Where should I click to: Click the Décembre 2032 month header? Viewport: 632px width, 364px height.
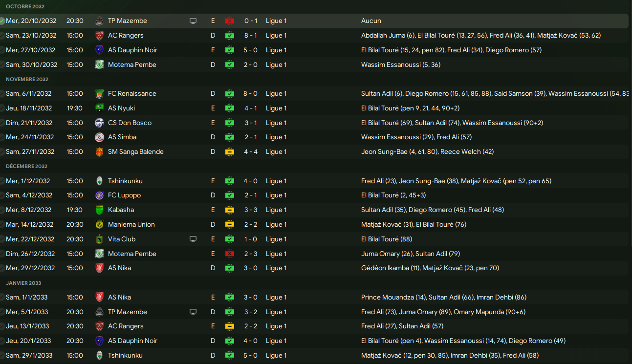click(x=26, y=167)
